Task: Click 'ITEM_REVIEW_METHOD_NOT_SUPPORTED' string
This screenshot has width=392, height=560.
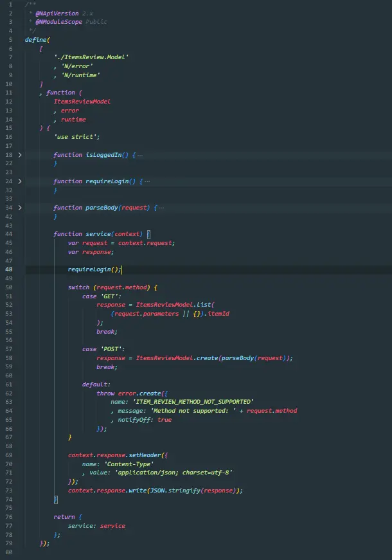Action: click(193, 402)
